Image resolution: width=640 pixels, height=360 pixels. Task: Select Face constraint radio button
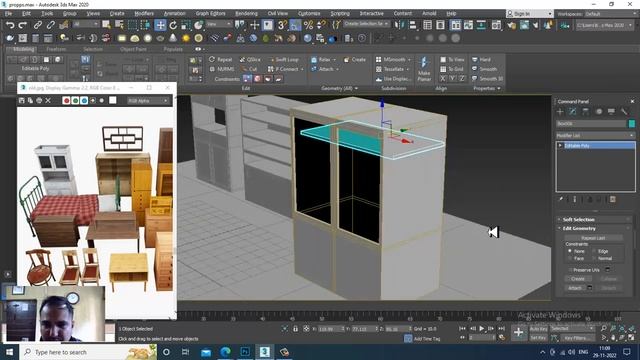click(570, 258)
